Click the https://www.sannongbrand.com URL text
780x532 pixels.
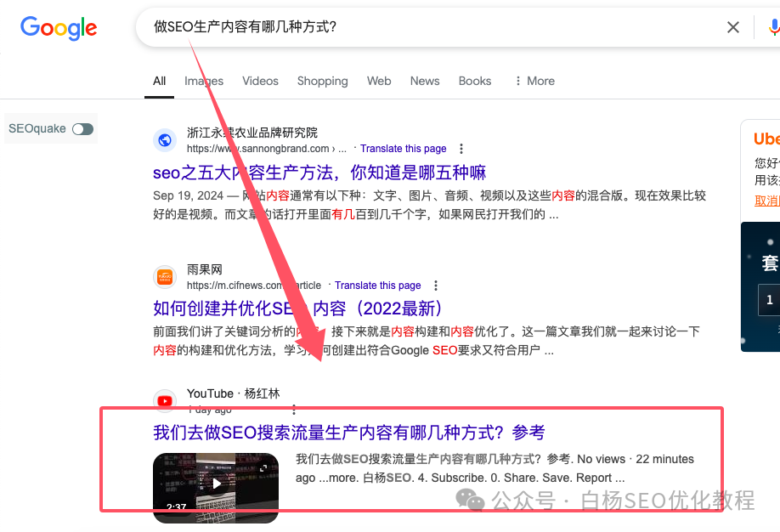tap(267, 149)
